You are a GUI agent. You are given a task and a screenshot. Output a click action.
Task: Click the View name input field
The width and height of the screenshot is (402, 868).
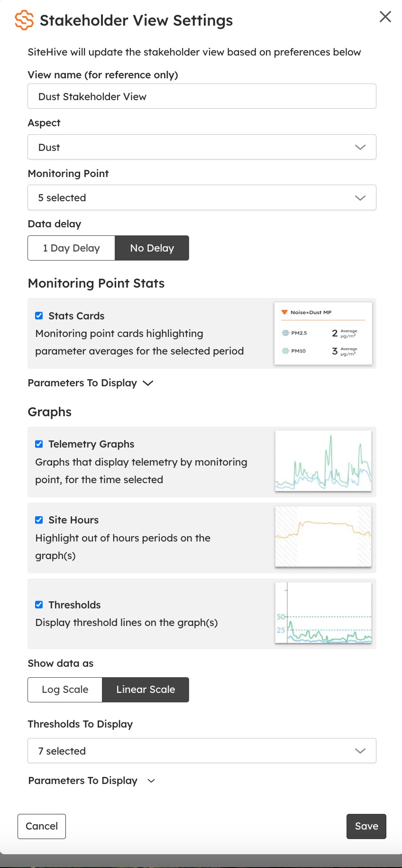pos(201,96)
